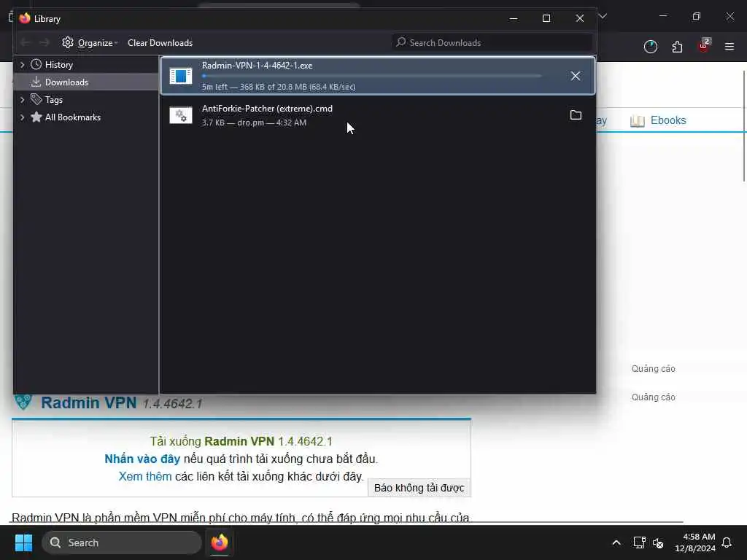Select All Bookmarks in the sidebar
The width and height of the screenshot is (747, 560).
[72, 117]
